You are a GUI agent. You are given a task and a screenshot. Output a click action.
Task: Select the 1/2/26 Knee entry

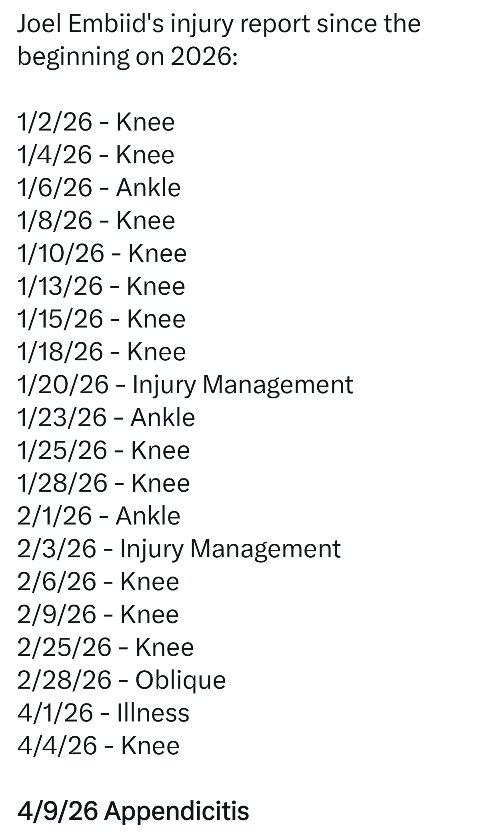coord(96,122)
